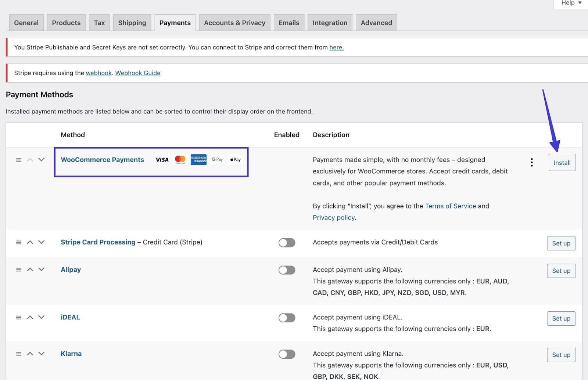Screen dimensions: 588x380
Task: Enable the iDEAL payment toggle
Action: coord(287,317)
